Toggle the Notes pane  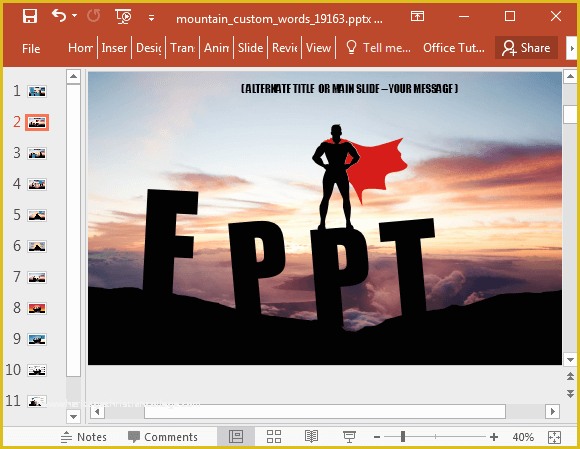pyautogui.click(x=84, y=437)
